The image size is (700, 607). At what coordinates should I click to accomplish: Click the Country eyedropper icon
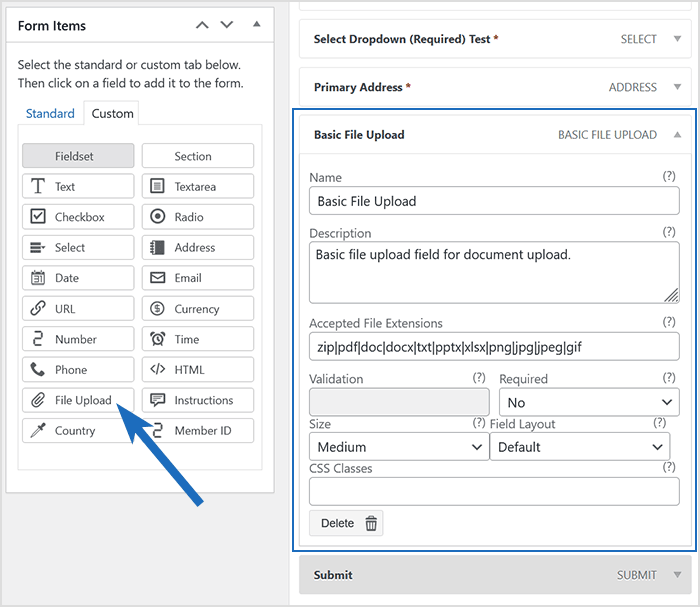pyautogui.click(x=38, y=431)
